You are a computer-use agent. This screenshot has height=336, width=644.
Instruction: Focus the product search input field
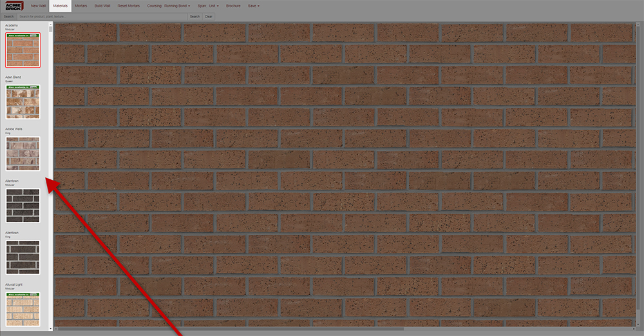(x=102, y=16)
